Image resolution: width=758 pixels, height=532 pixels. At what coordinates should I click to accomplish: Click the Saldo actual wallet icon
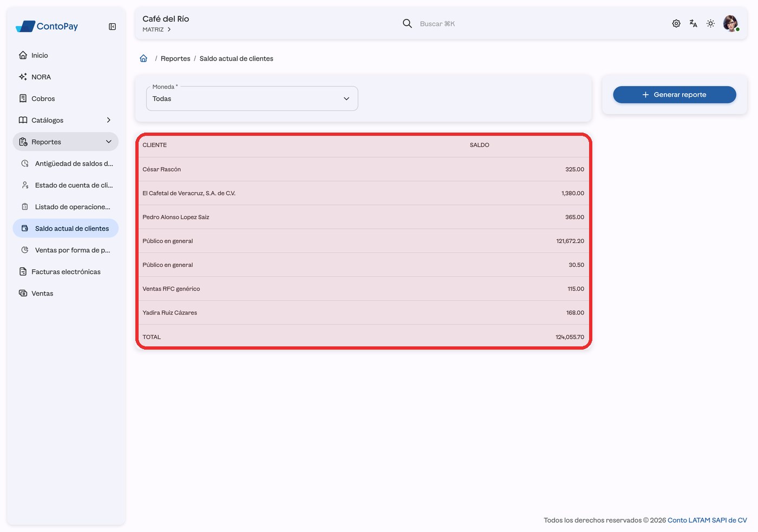pyautogui.click(x=25, y=228)
